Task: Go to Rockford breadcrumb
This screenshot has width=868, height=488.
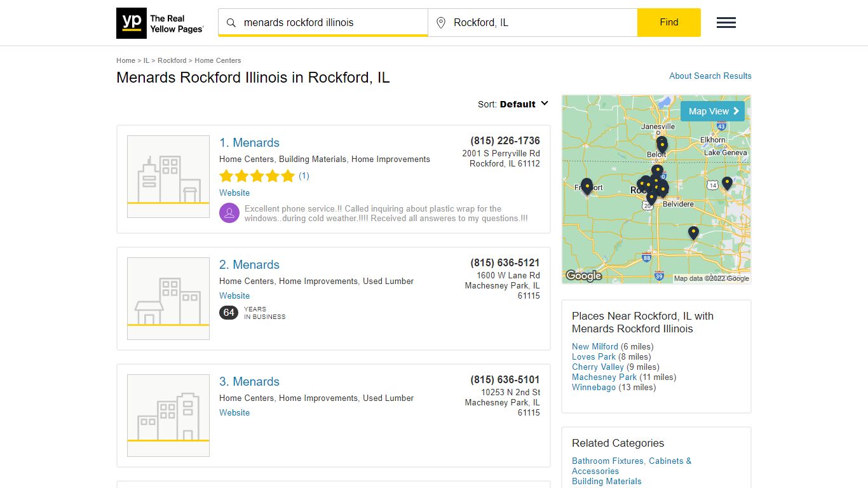Action: [172, 60]
